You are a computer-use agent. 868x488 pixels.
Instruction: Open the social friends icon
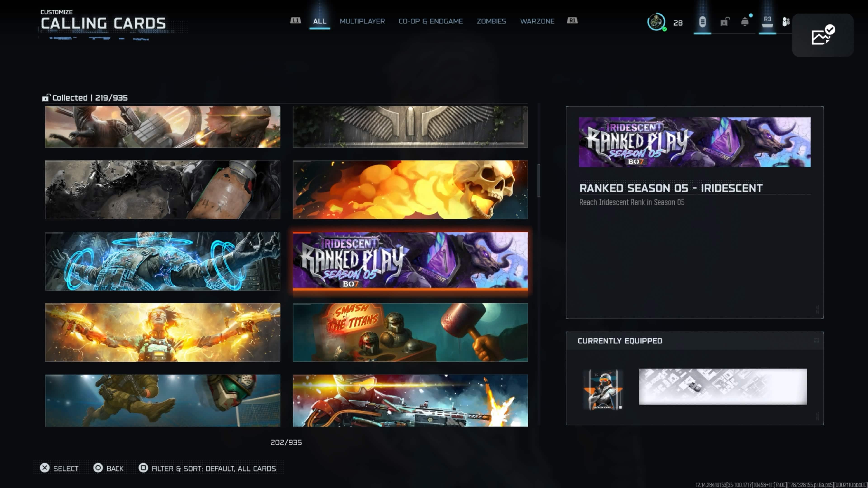point(786,22)
